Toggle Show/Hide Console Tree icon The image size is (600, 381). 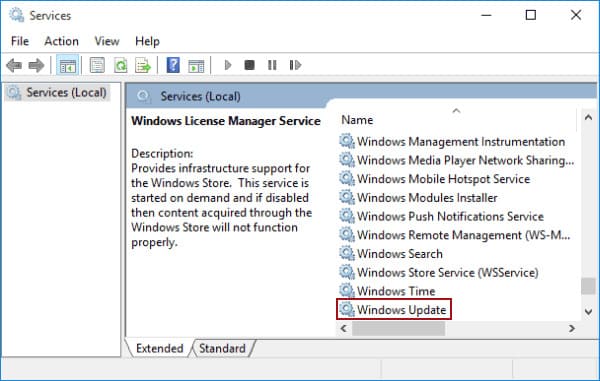pos(68,65)
